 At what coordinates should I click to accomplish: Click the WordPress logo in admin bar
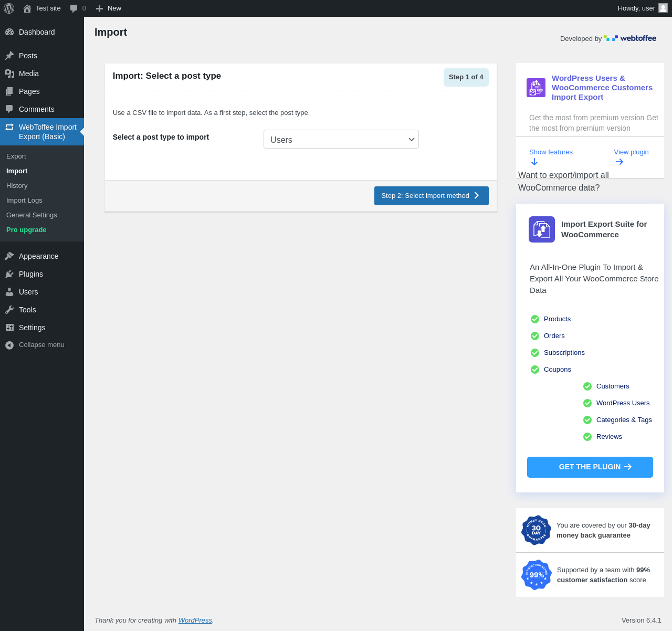point(9,8)
